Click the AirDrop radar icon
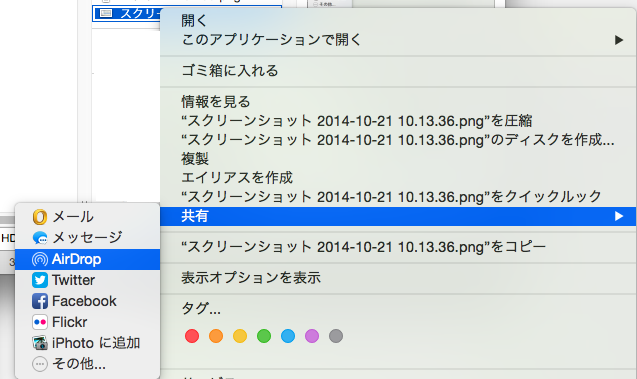 [40, 259]
